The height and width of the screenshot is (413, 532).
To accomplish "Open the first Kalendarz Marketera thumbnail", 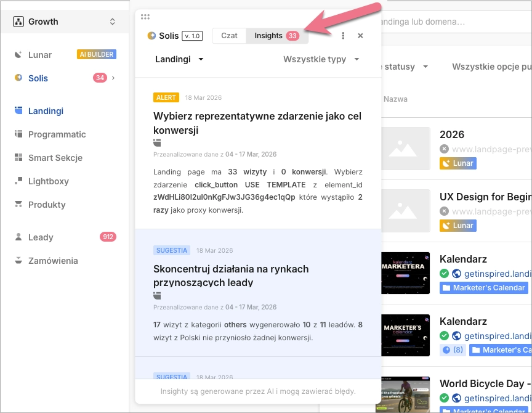I will [x=406, y=273].
